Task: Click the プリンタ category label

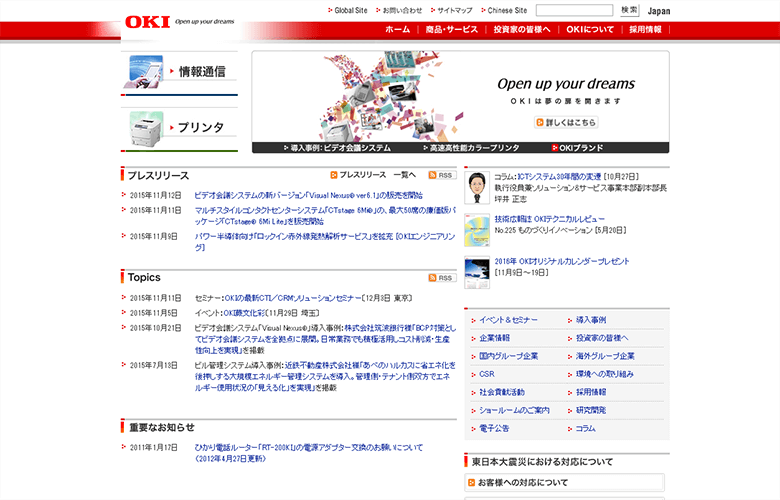Action: (x=201, y=128)
